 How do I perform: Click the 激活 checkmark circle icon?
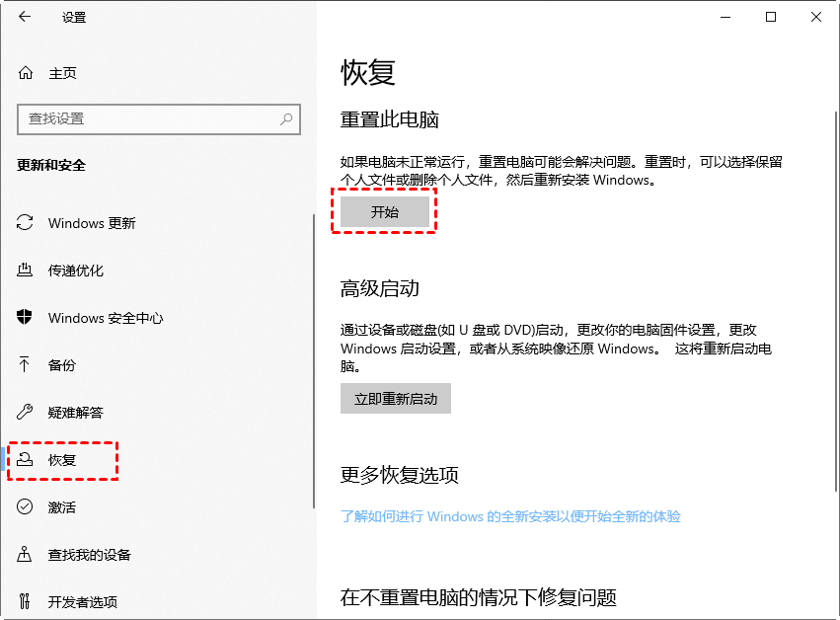click(25, 506)
